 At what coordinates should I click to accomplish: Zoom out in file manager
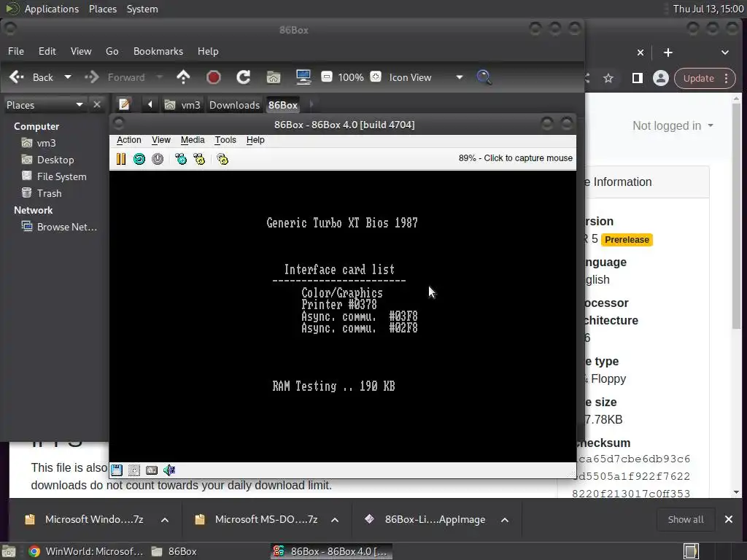[326, 77]
